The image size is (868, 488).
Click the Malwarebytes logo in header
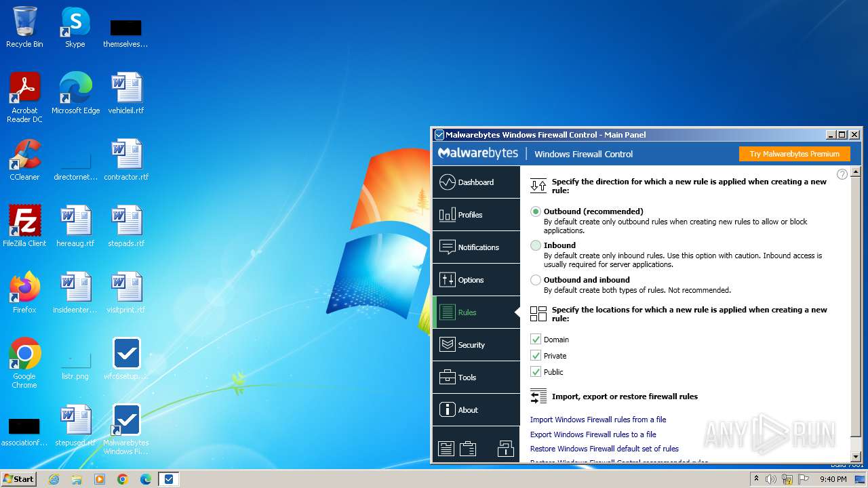(478, 154)
